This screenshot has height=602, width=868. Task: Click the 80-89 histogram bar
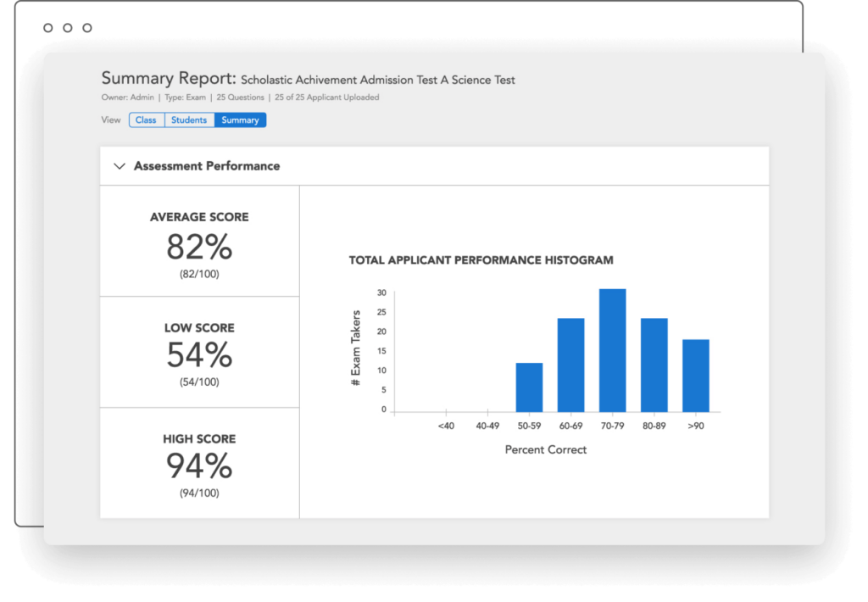coord(654,365)
